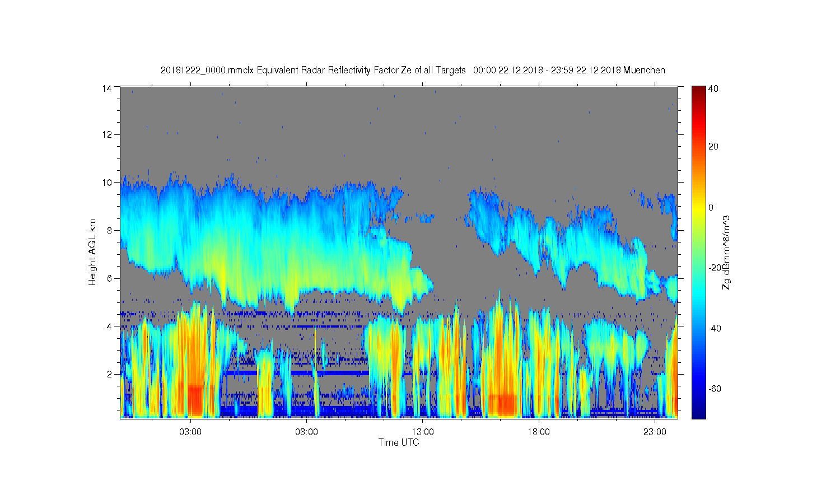840x504 pixels.
Task: Click the 8 km height tick label
Action: click(110, 230)
